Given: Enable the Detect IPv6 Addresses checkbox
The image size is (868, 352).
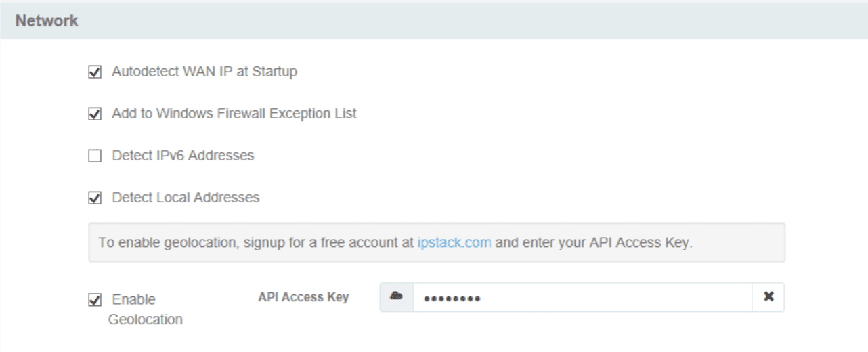Looking at the screenshot, I should pyautogui.click(x=95, y=156).
